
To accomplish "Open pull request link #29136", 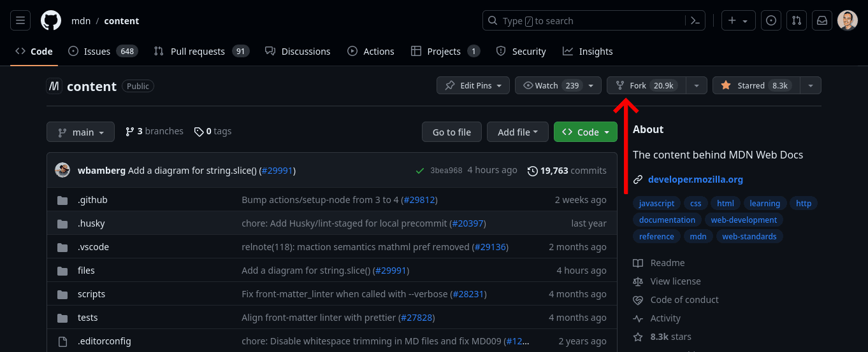I will pyautogui.click(x=490, y=247).
